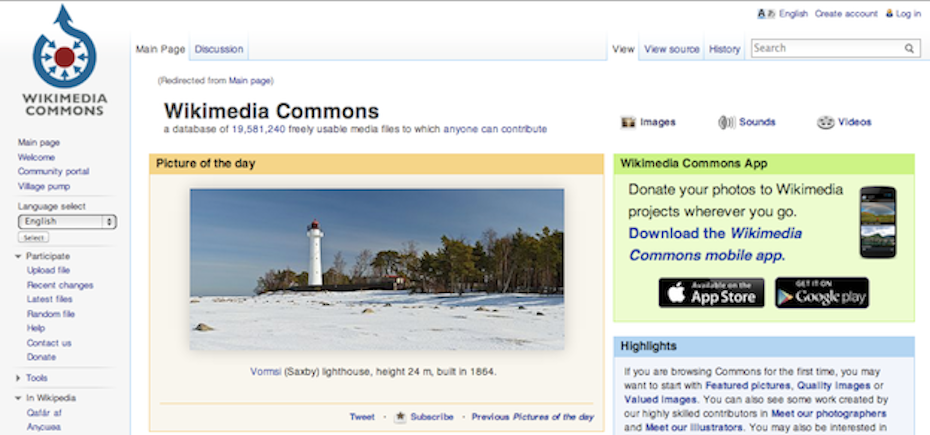Follow the Upload file link
Screen dimensions: 930x435
pyautogui.click(x=48, y=271)
